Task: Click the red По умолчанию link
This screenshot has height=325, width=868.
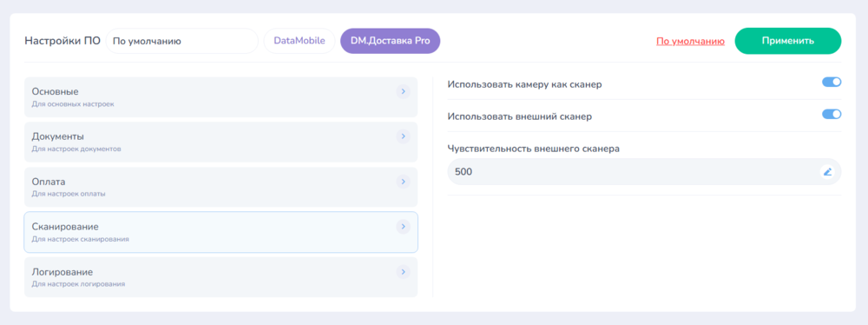Action: [690, 41]
